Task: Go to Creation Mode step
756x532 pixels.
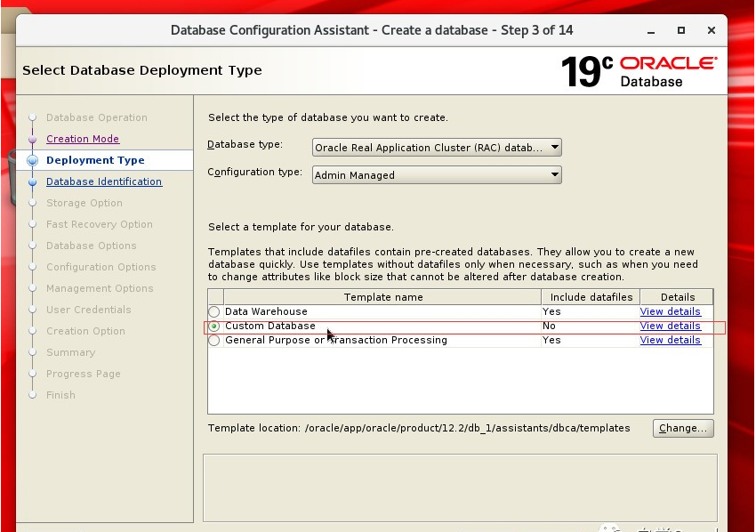Action: pos(82,139)
